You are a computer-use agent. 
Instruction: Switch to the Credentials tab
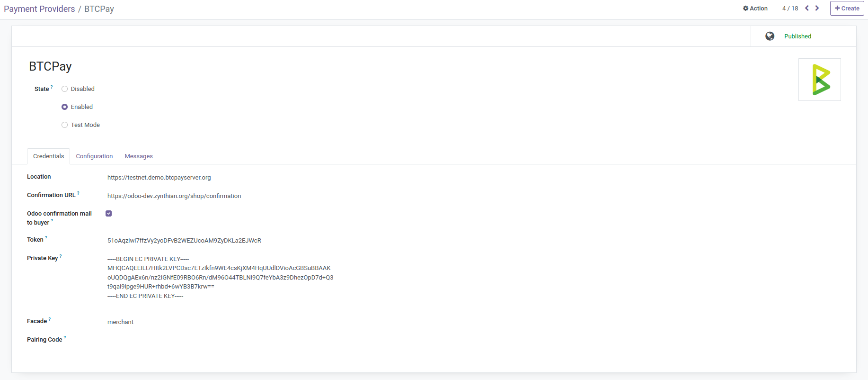(x=48, y=156)
